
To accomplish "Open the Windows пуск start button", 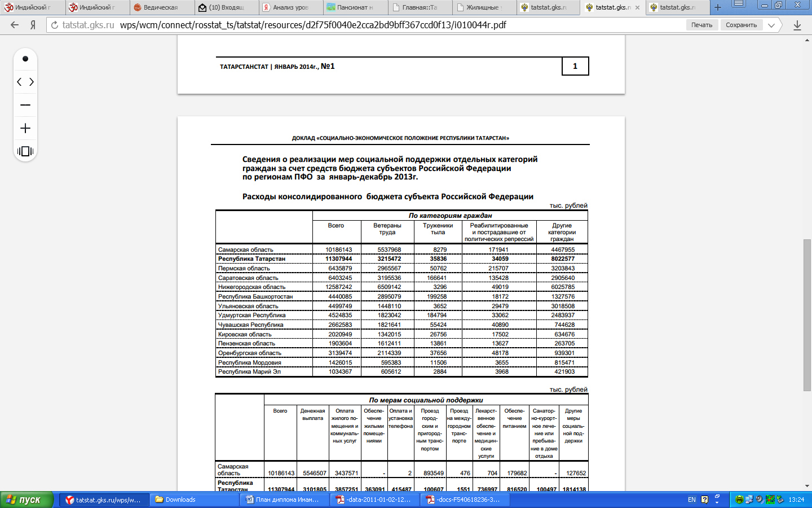I will [x=27, y=500].
